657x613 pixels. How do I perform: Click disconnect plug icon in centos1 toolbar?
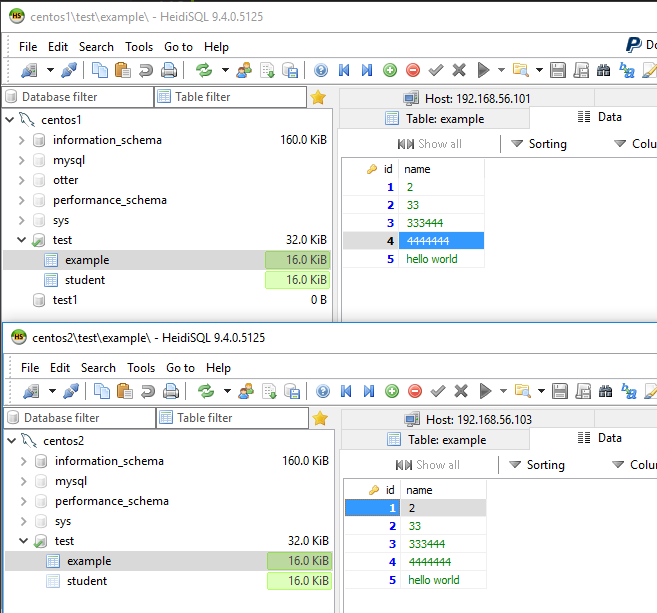click(69, 70)
